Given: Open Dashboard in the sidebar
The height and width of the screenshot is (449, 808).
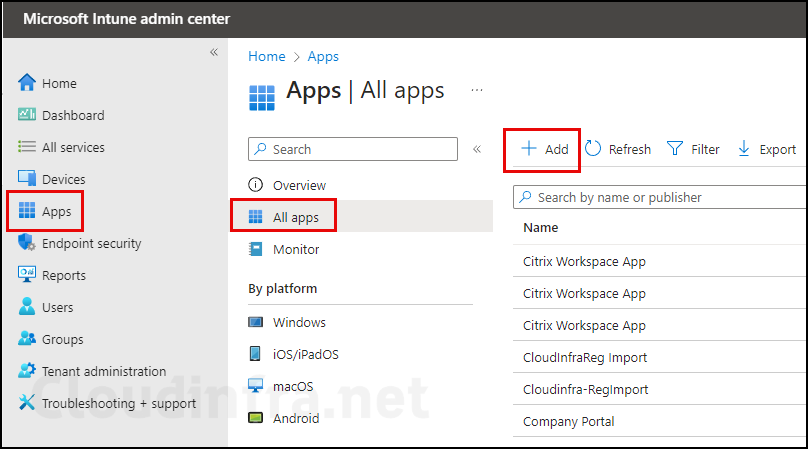Looking at the screenshot, I should 73,115.
